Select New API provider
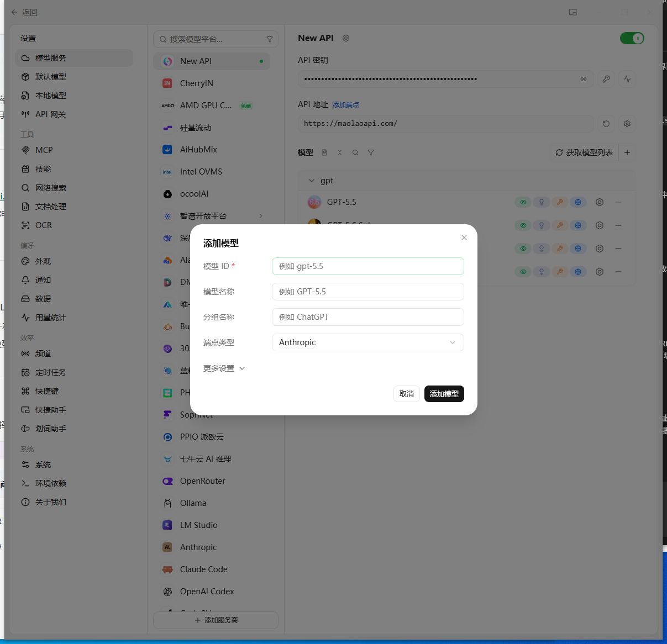The height and width of the screenshot is (644, 667). pos(212,61)
